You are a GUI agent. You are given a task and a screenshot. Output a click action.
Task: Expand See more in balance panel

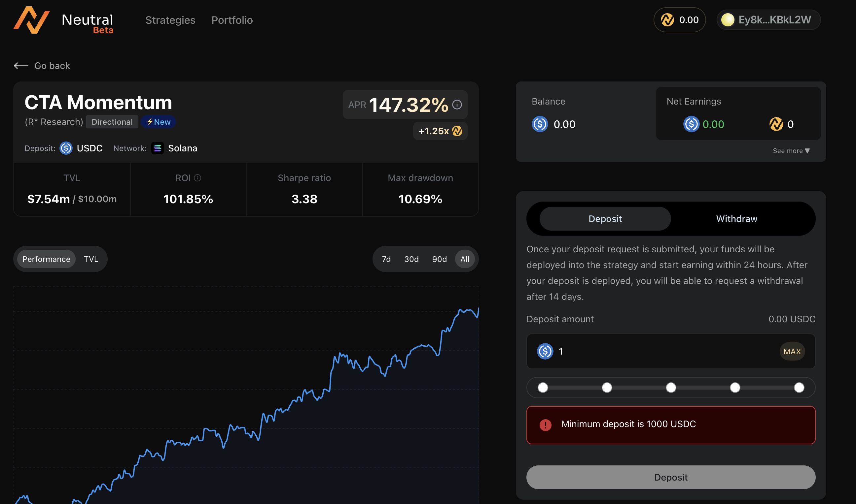(791, 151)
